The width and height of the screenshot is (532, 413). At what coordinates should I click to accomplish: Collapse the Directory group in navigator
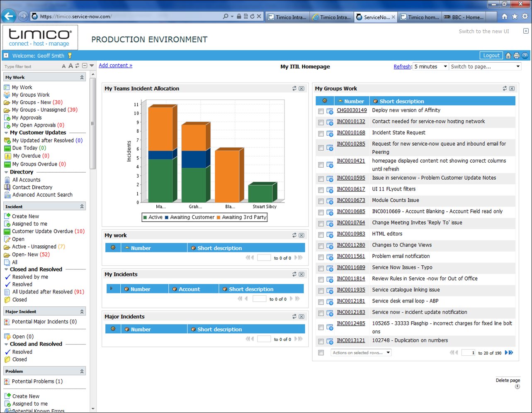[x=6, y=172]
